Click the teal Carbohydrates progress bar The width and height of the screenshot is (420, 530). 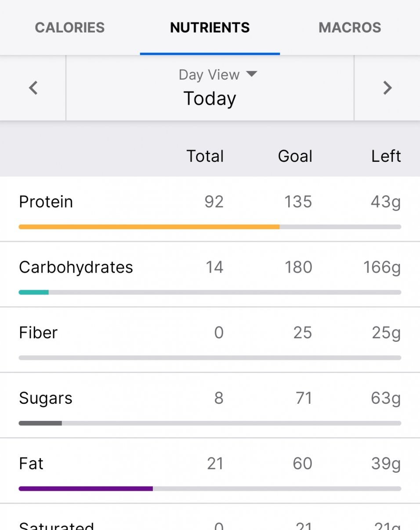pos(34,292)
